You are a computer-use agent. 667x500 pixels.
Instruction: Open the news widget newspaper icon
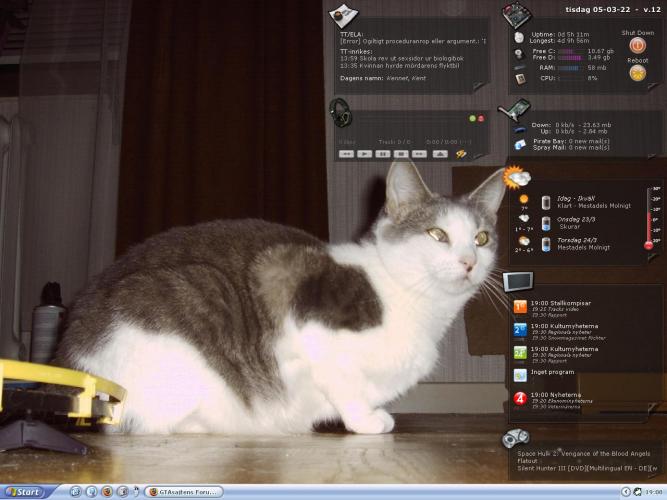click(x=343, y=15)
